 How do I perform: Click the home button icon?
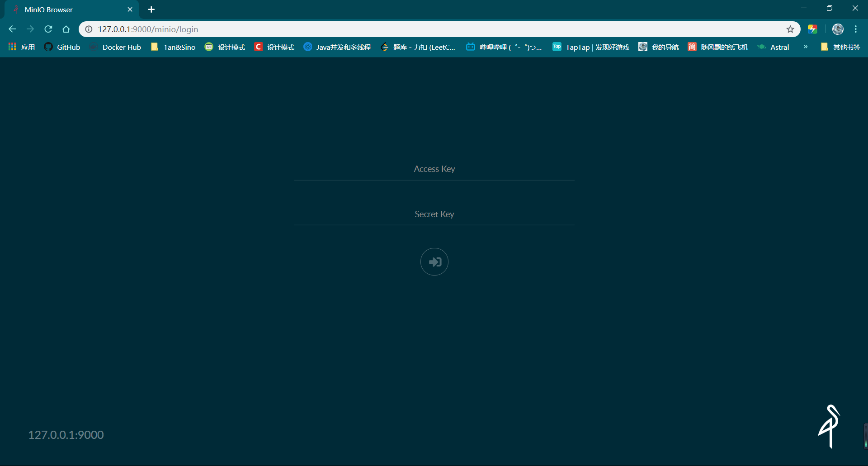tap(66, 29)
